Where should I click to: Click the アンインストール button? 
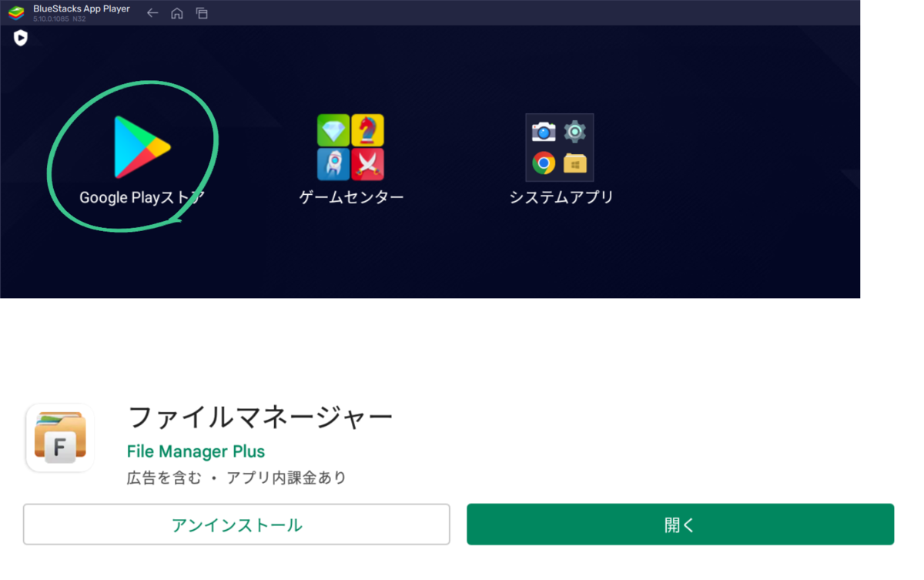[236, 525]
